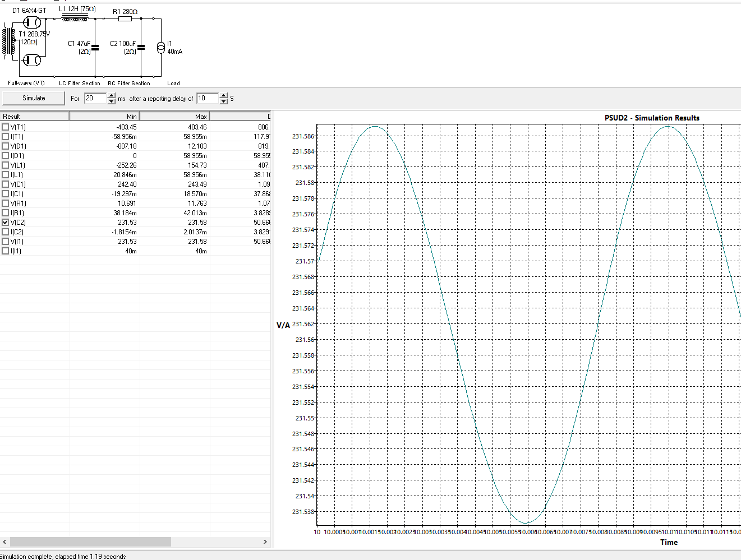Enable the V(R1) trace checkbox

click(x=6, y=203)
